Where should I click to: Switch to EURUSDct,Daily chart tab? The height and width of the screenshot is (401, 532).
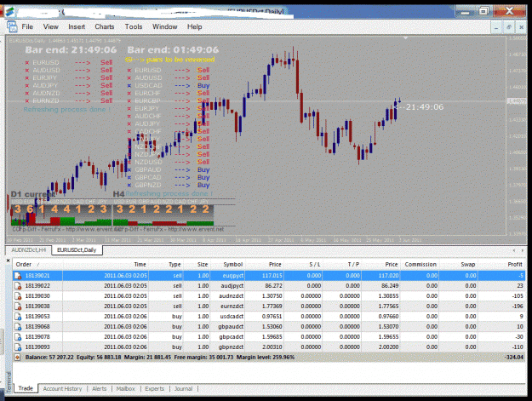point(77,250)
